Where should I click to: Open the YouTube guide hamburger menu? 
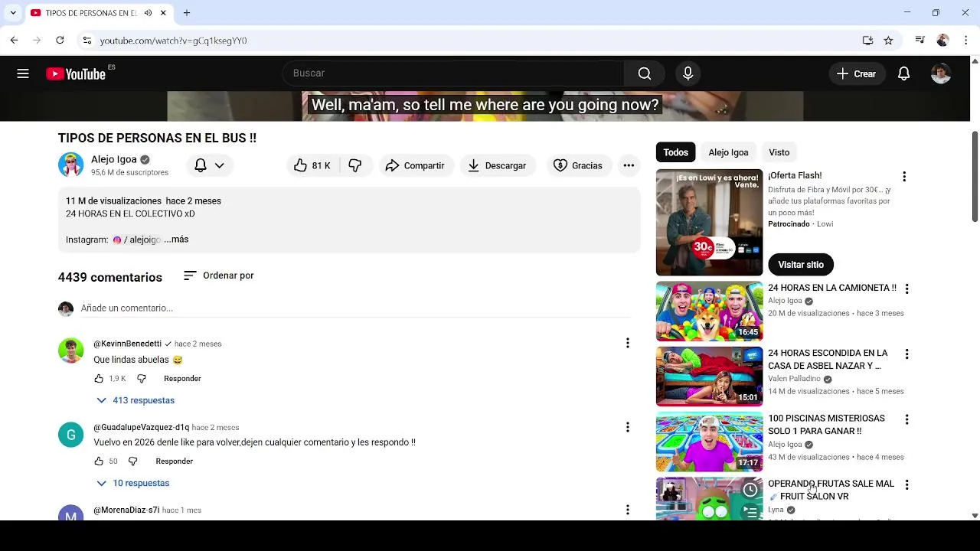[23, 73]
